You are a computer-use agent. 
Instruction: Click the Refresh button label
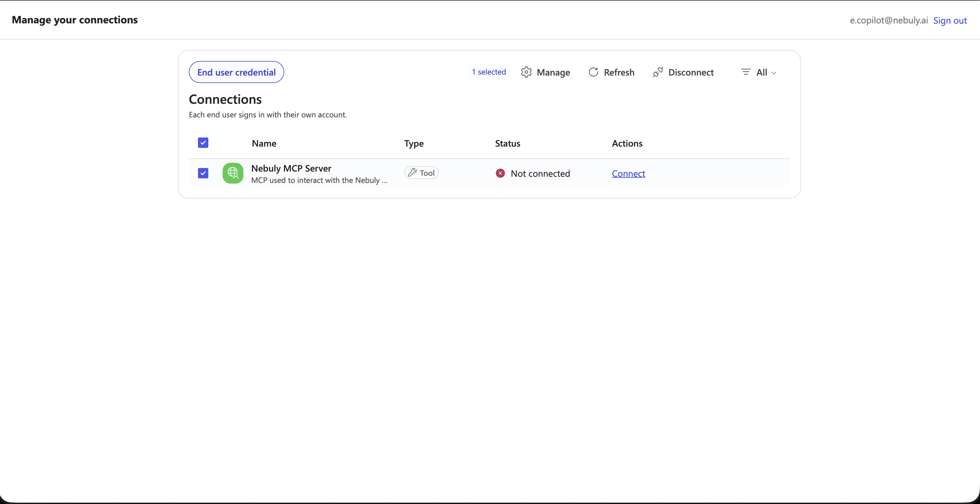click(619, 72)
